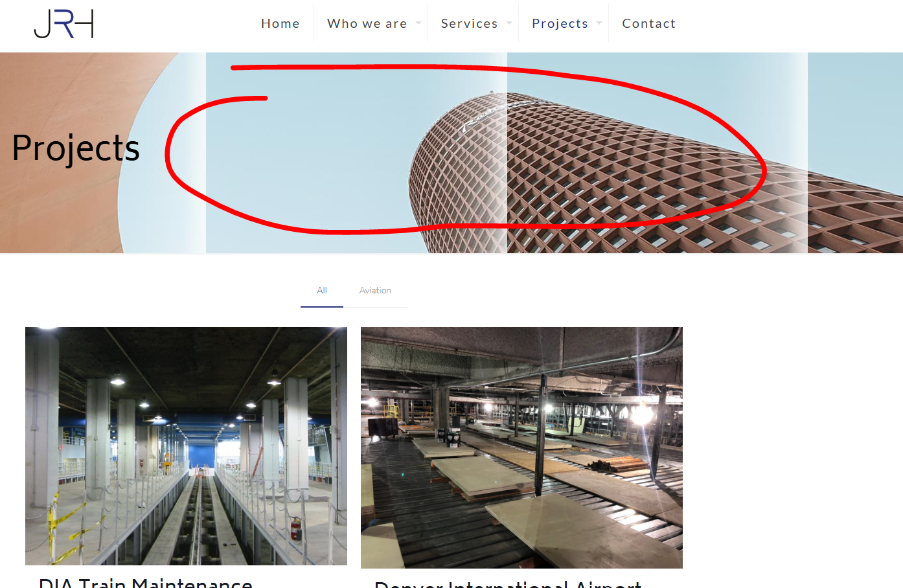903x588 pixels.
Task: Click the JRH logo
Action: pos(63,24)
